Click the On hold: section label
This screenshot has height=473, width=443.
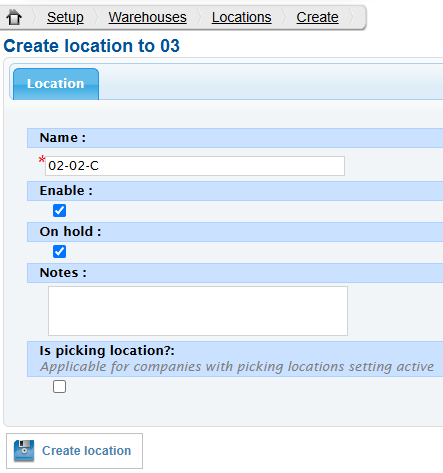[70, 232]
